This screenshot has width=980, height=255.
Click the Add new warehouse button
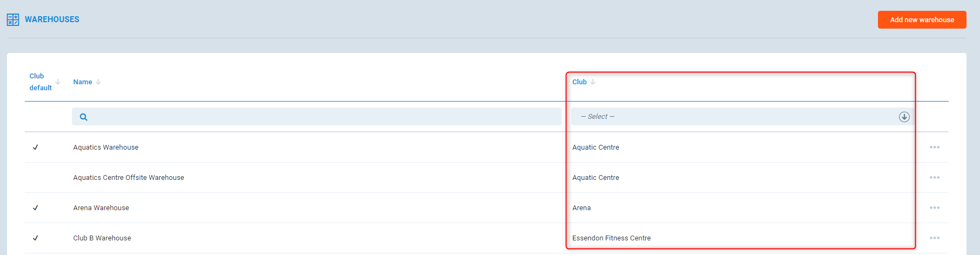[x=922, y=20]
